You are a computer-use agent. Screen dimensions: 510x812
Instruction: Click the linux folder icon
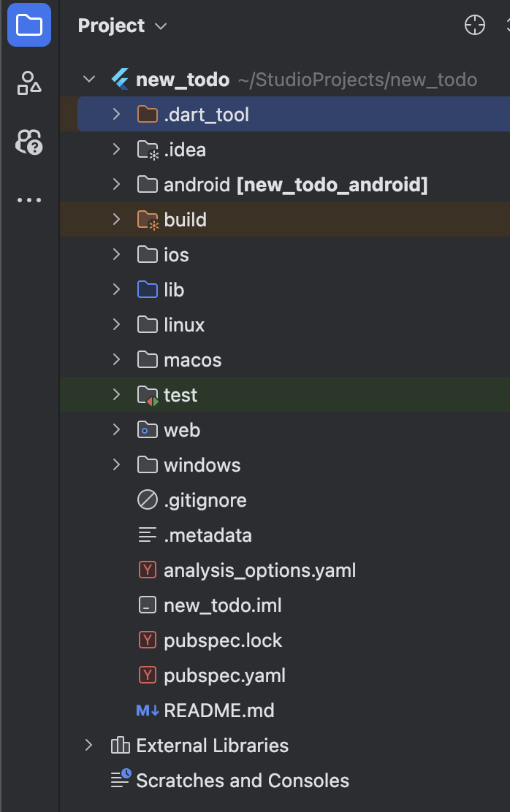(x=147, y=325)
